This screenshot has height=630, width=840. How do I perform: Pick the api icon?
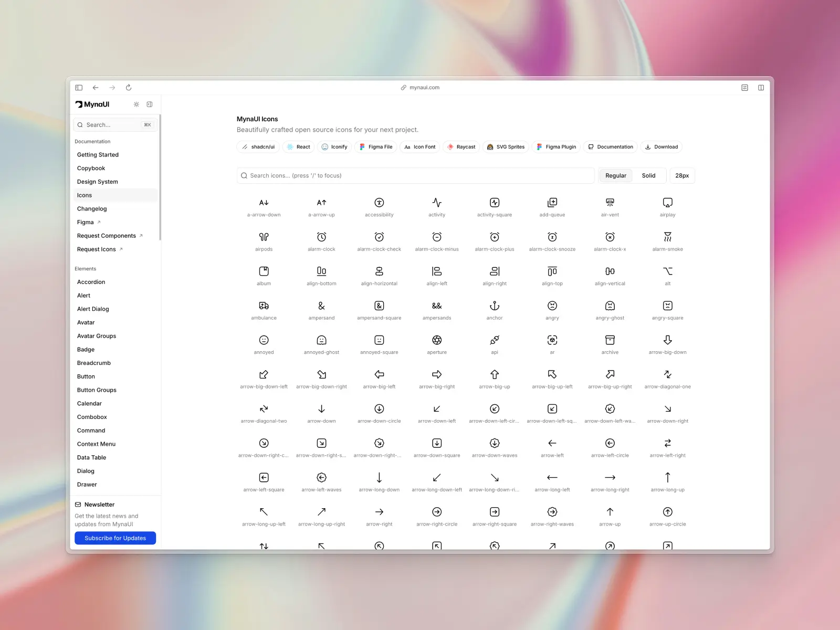pos(495,340)
